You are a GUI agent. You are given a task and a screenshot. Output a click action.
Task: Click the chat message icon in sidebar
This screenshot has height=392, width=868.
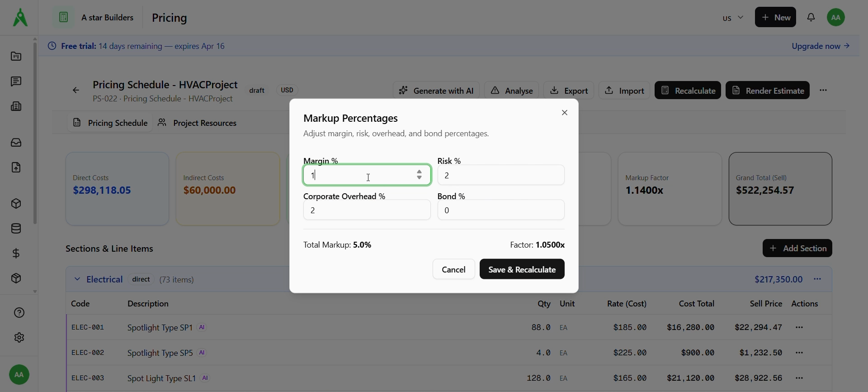coord(16,81)
